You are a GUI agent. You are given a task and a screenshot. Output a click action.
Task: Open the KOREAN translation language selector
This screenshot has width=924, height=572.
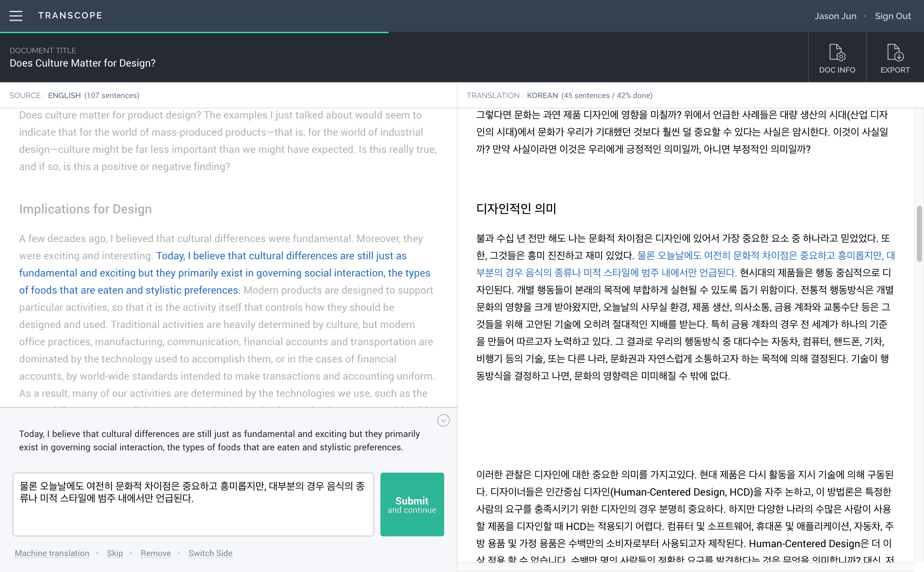pyautogui.click(x=543, y=95)
